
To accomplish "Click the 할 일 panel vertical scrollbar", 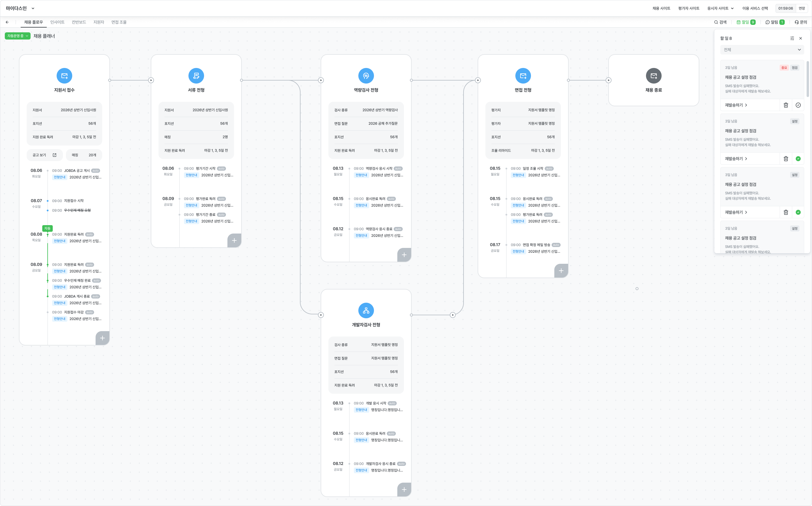I will pyautogui.click(x=807, y=79).
